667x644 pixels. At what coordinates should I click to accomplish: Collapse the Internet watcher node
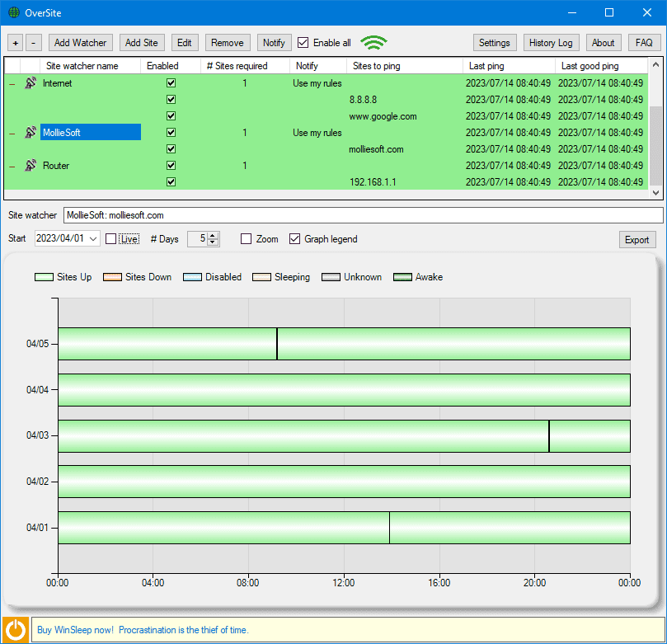[x=12, y=84]
